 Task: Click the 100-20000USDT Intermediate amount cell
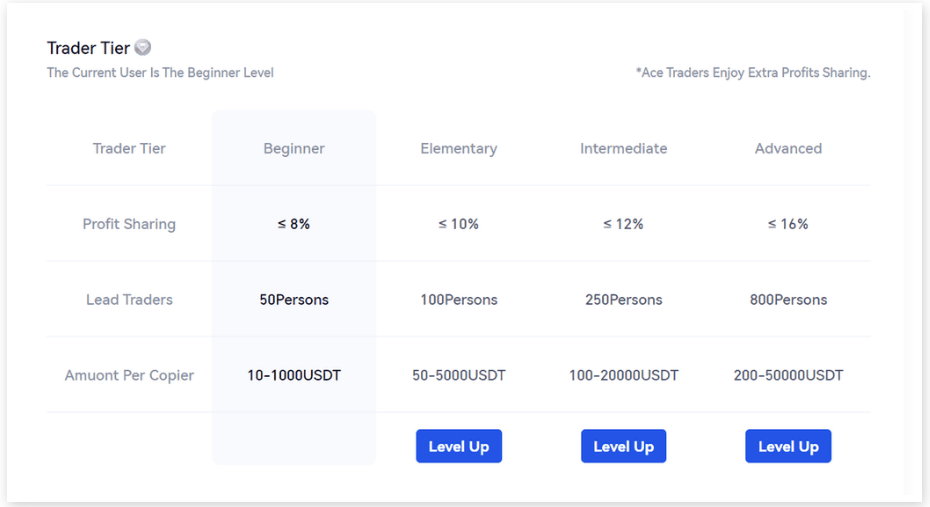[x=623, y=375]
